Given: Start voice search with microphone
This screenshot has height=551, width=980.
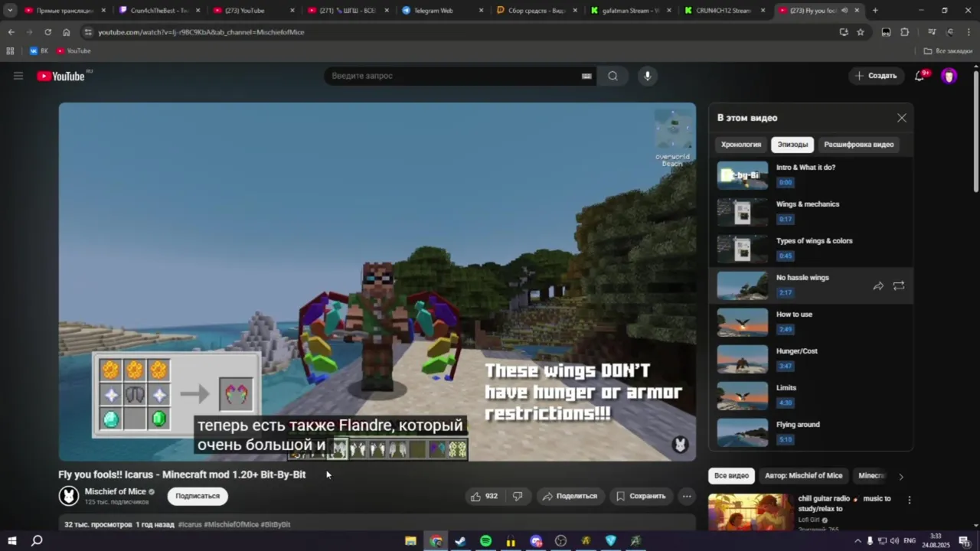Looking at the screenshot, I should click(648, 76).
